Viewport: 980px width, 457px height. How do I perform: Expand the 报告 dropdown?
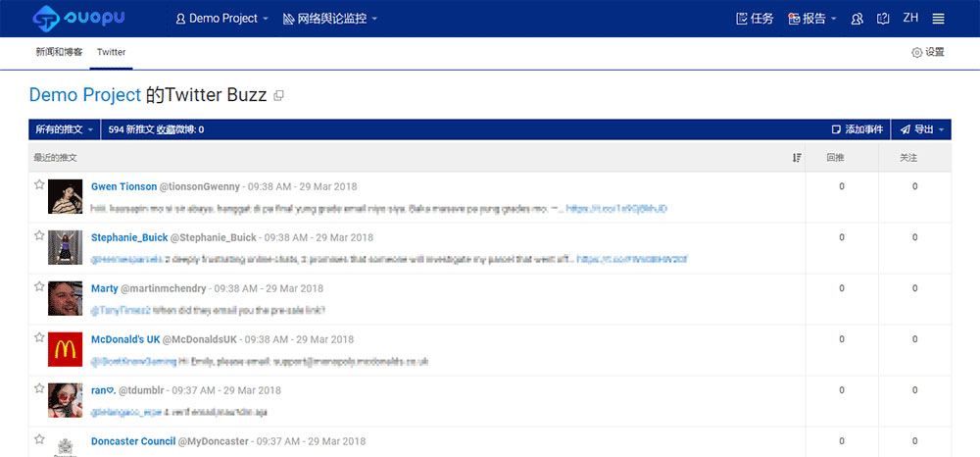[x=812, y=19]
